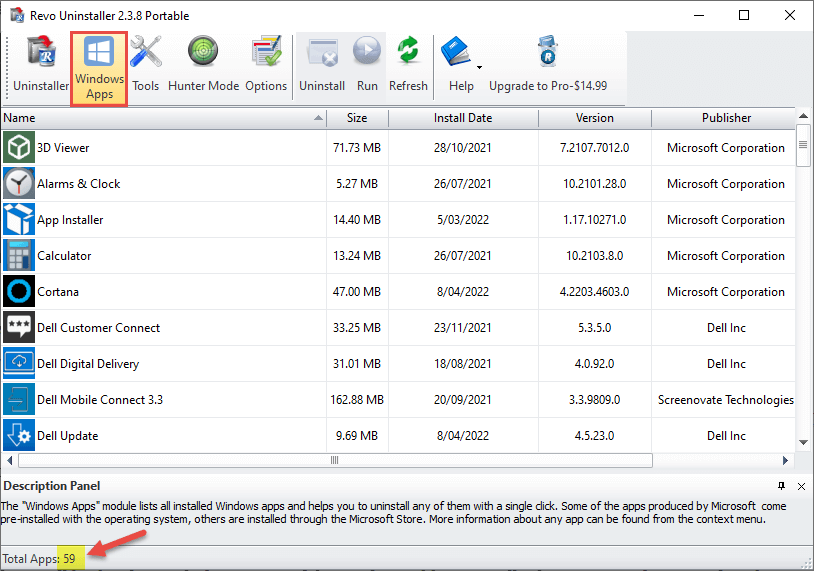Click the scroll up arrow
The image size is (814, 571).
point(803,116)
